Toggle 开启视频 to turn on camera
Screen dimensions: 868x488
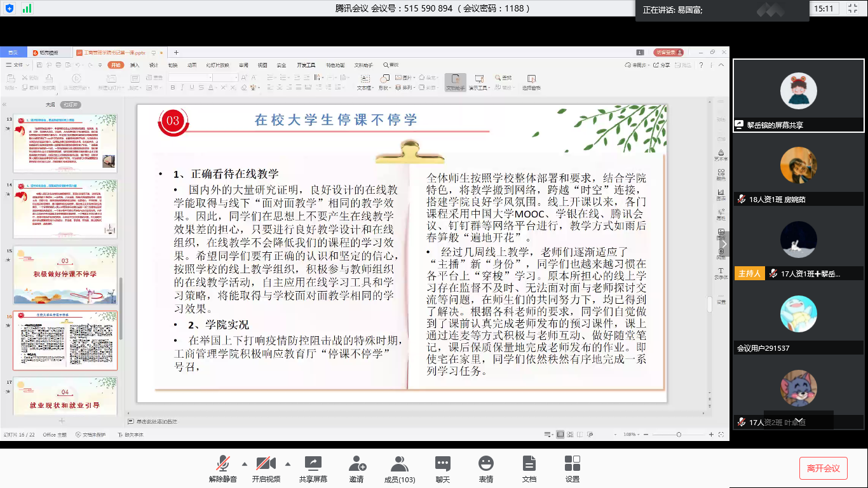266,464
